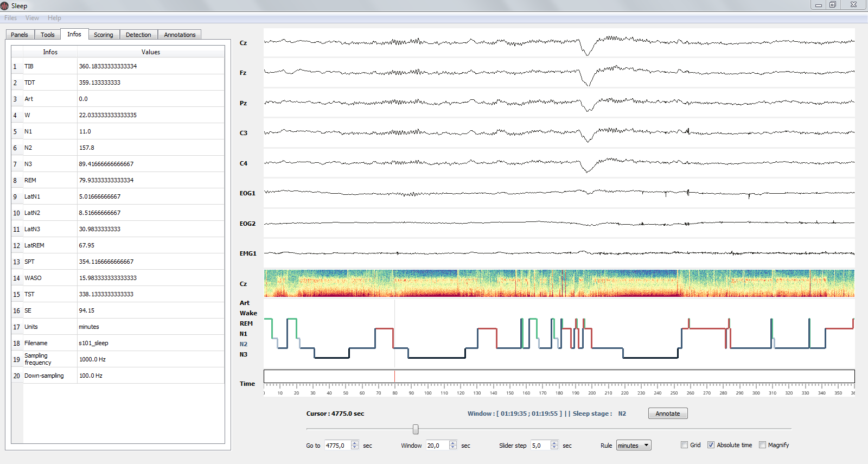Click the Fz channel trace
Image resolution: width=868 pixels, height=464 pixels.
559,72
